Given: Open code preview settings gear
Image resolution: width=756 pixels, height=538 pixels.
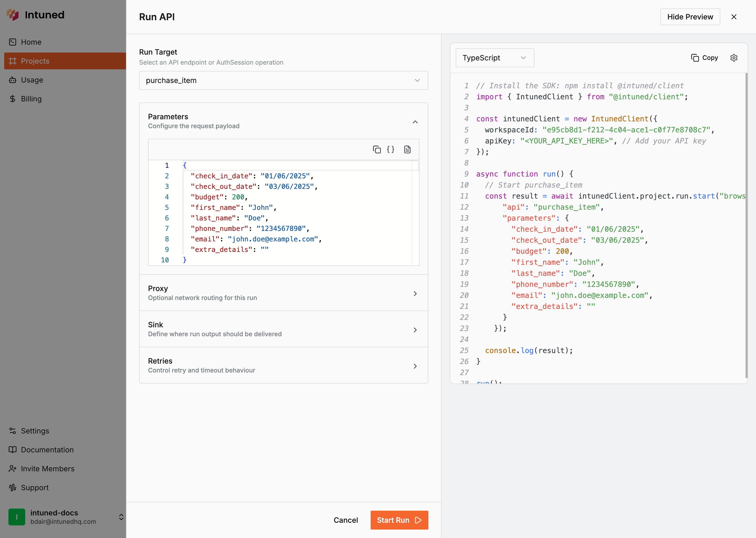Looking at the screenshot, I should tap(734, 58).
